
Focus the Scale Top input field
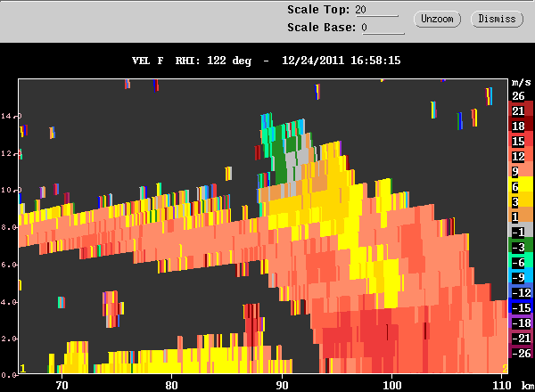376,10
